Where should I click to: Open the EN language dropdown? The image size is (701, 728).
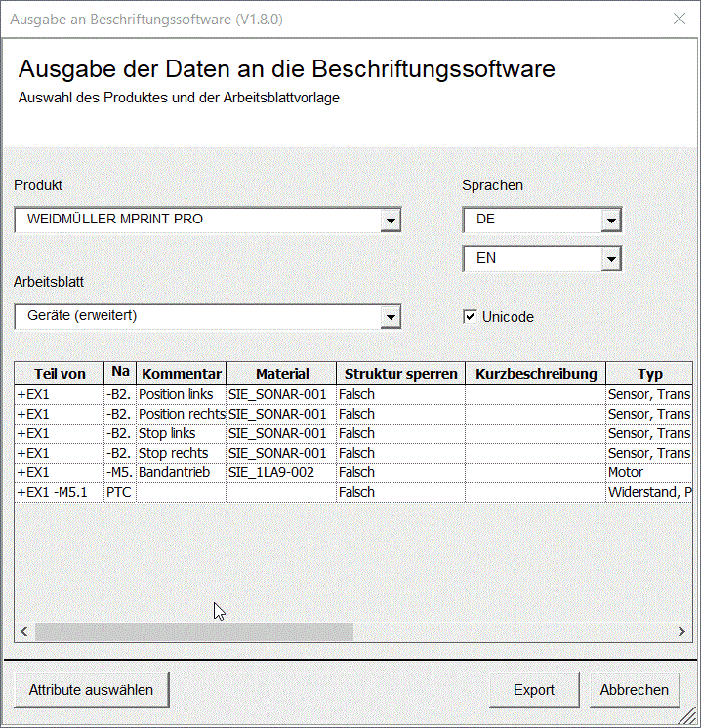[611, 259]
